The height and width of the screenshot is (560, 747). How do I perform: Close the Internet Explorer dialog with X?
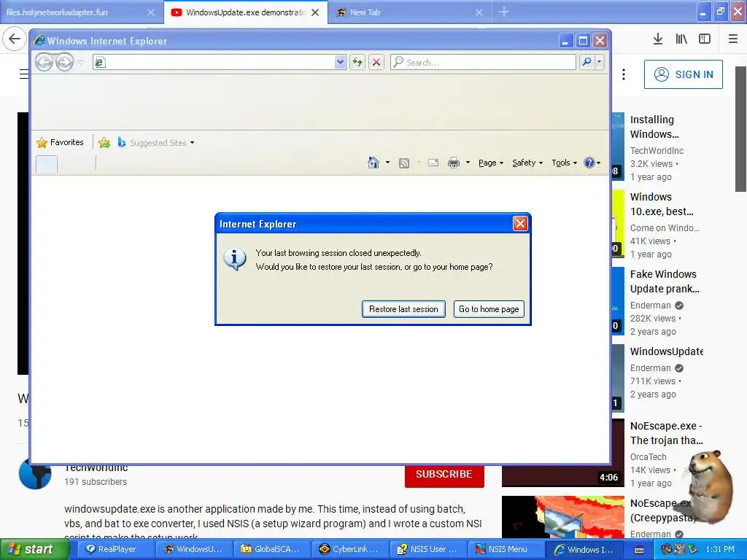pyautogui.click(x=519, y=223)
